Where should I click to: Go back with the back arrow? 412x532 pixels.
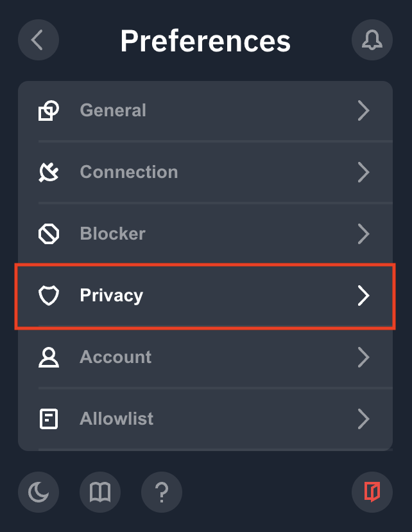coord(39,40)
